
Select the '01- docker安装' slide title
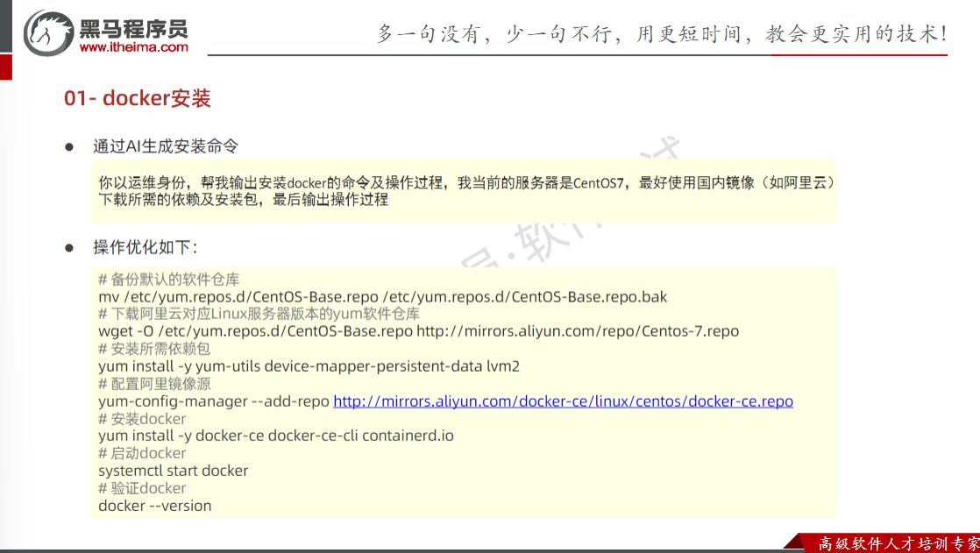(x=138, y=98)
